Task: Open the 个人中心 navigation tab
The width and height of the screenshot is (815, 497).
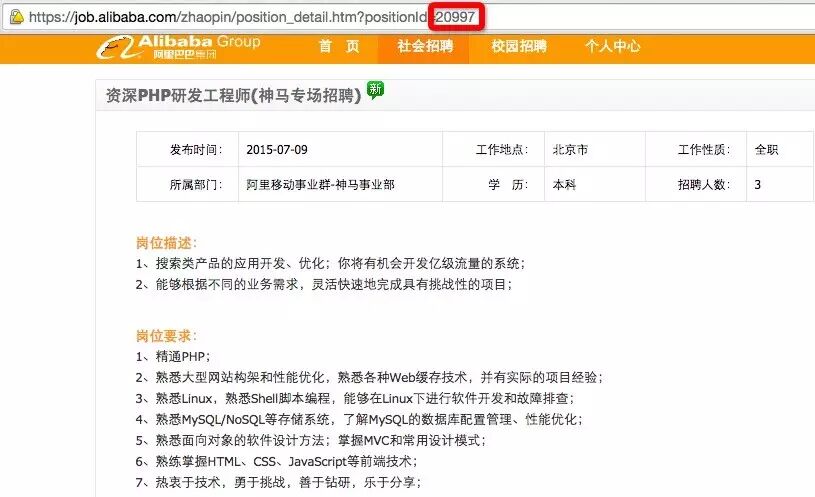Action: pos(612,46)
